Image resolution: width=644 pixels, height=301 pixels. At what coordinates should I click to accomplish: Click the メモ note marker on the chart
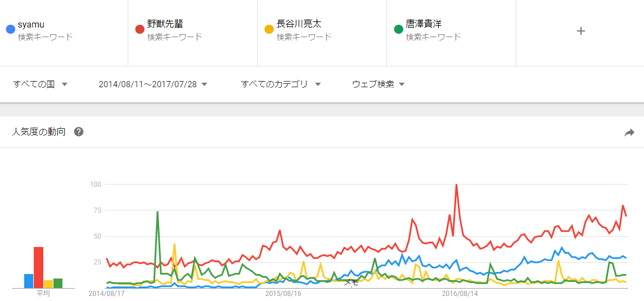(x=351, y=282)
